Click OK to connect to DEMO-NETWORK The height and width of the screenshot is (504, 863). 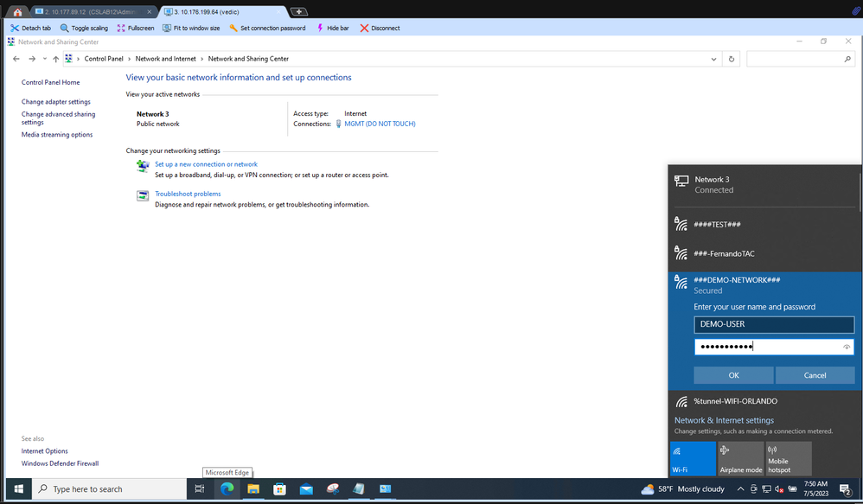733,375
